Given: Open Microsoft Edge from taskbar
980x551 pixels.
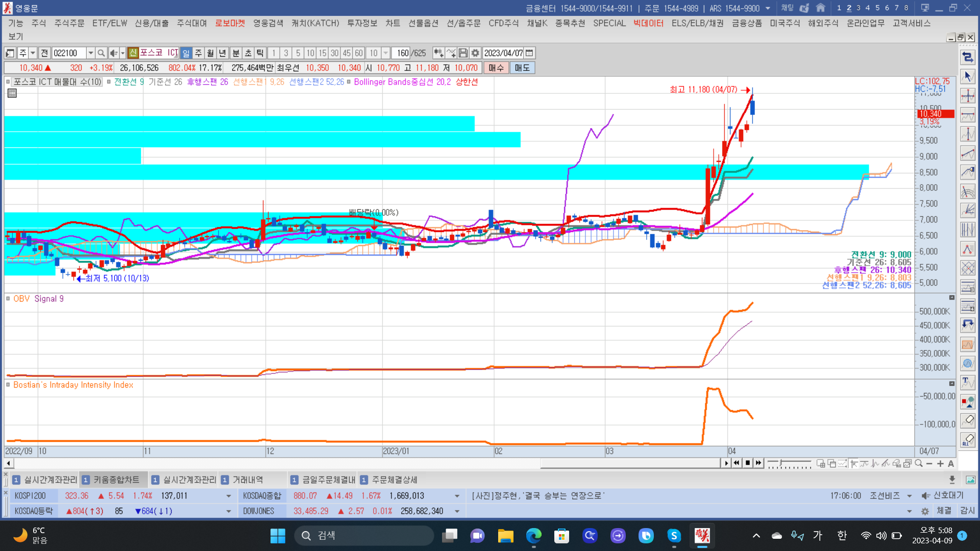Looking at the screenshot, I should (534, 536).
